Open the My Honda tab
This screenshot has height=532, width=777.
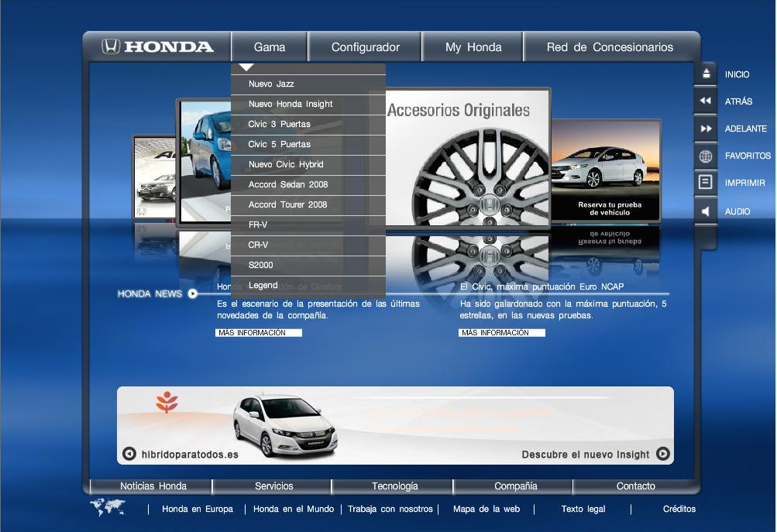(x=473, y=47)
